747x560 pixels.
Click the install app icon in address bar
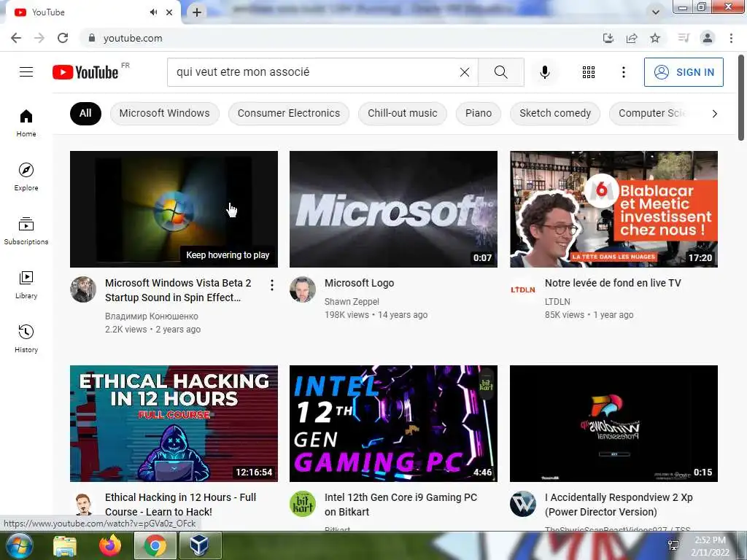[x=608, y=38]
